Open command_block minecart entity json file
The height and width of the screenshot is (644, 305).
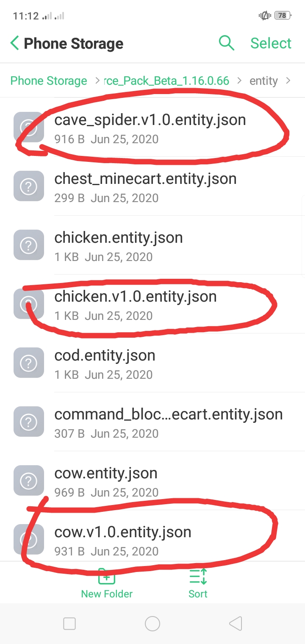[x=168, y=414]
